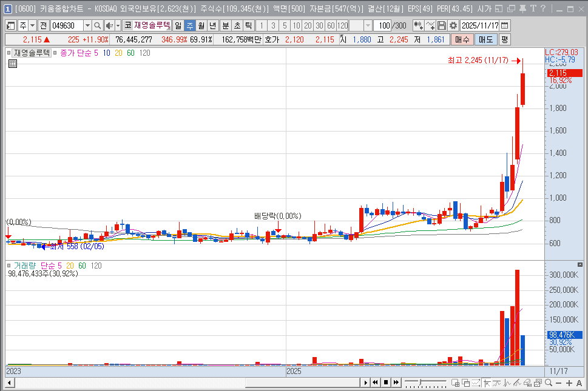Image resolution: width=588 pixels, height=391 pixels.
Task: Click the duplicate window icon in title bar
Action: [x=511, y=8]
